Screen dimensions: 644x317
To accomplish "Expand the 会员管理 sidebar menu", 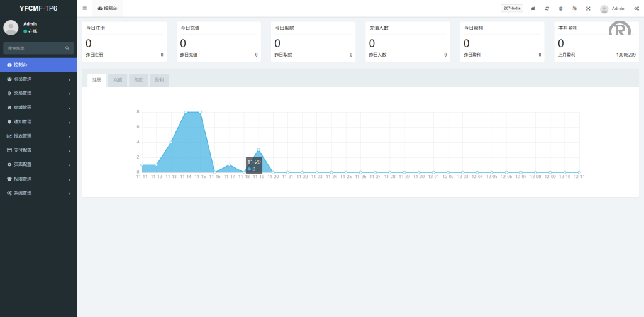I will point(38,79).
